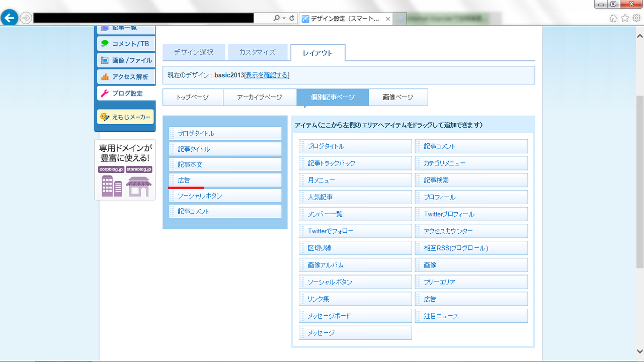Viewport: 644px width, 362px height.
Task: Click ブログタイトル in the available items list
Action: pos(355,146)
